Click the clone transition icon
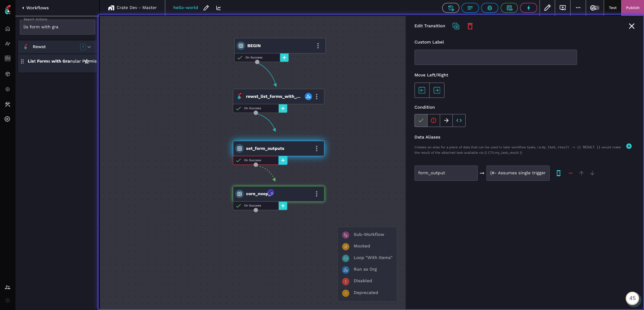The height and width of the screenshot is (310, 644). tap(456, 26)
